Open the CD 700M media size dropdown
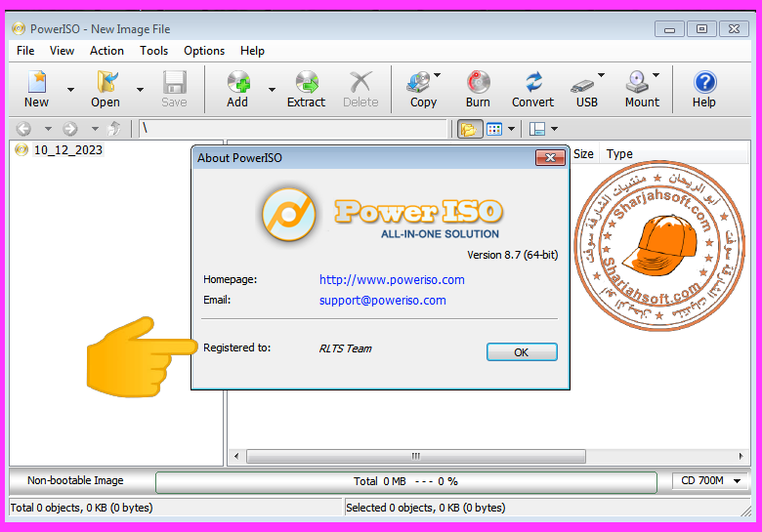 point(710,480)
